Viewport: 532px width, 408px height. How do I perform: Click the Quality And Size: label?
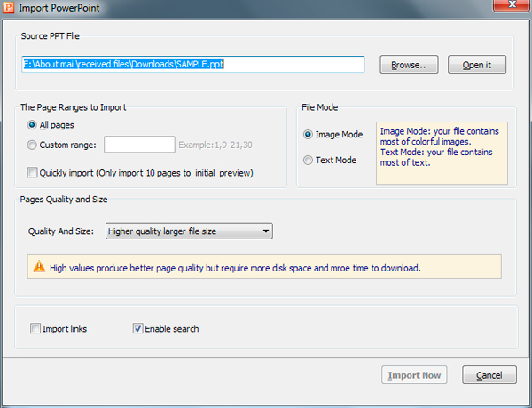coord(61,231)
